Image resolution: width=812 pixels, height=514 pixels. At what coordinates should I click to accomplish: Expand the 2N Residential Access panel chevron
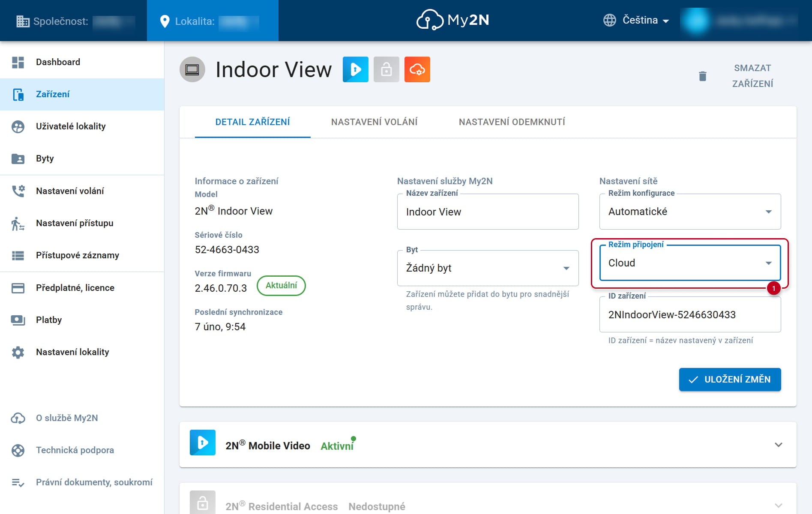779,505
